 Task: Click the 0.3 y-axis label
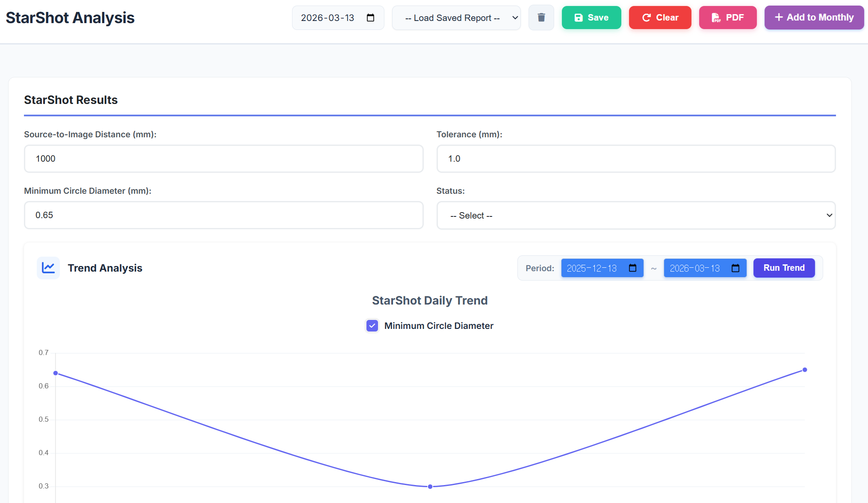[x=44, y=486]
